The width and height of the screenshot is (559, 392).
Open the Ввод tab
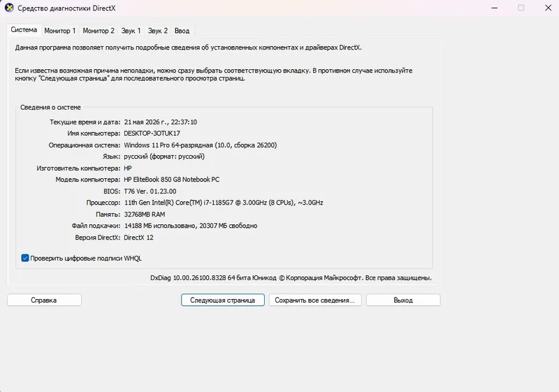coord(182,31)
